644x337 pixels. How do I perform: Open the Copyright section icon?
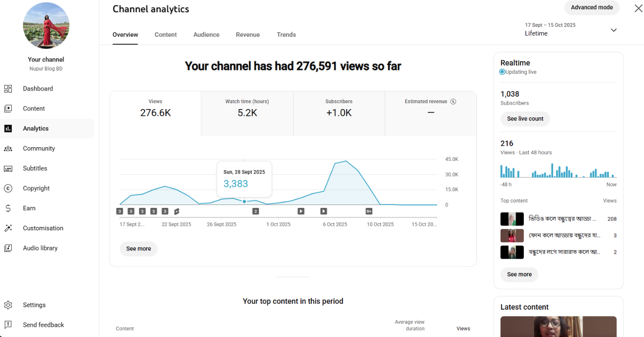point(8,188)
